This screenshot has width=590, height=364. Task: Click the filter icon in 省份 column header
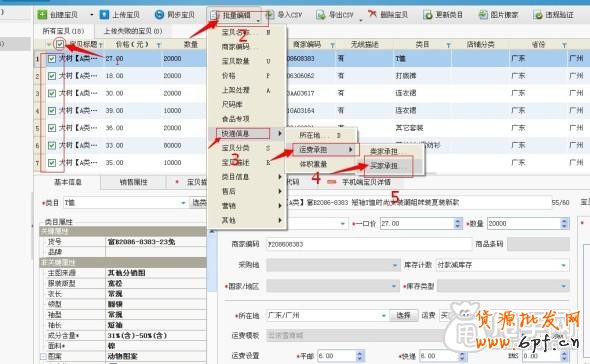click(564, 45)
